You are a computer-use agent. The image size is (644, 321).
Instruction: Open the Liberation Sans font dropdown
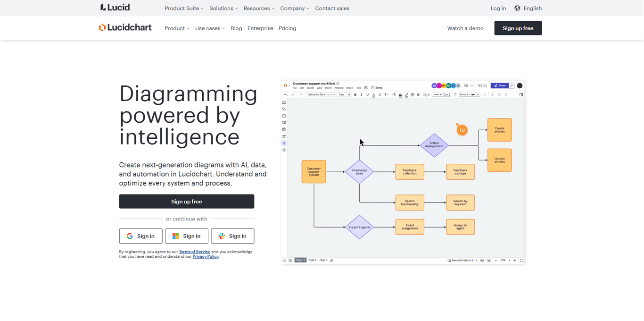click(318, 95)
